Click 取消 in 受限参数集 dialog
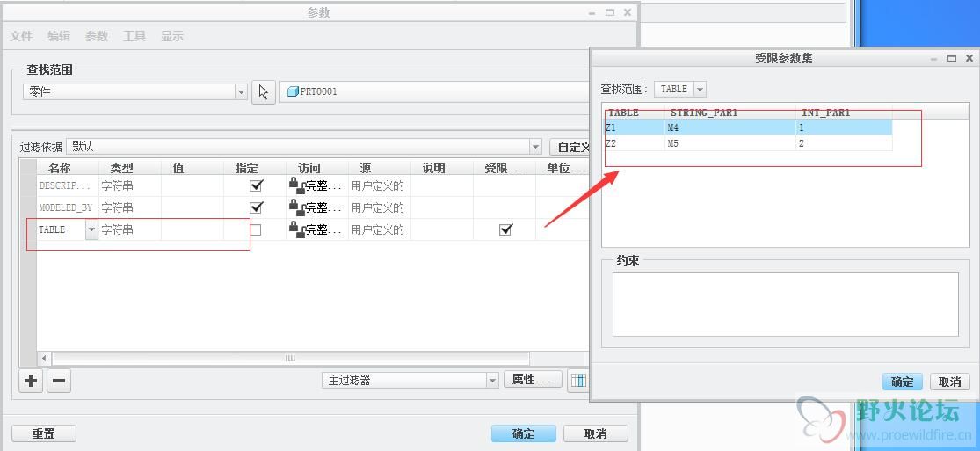The width and height of the screenshot is (980, 451). [x=950, y=382]
